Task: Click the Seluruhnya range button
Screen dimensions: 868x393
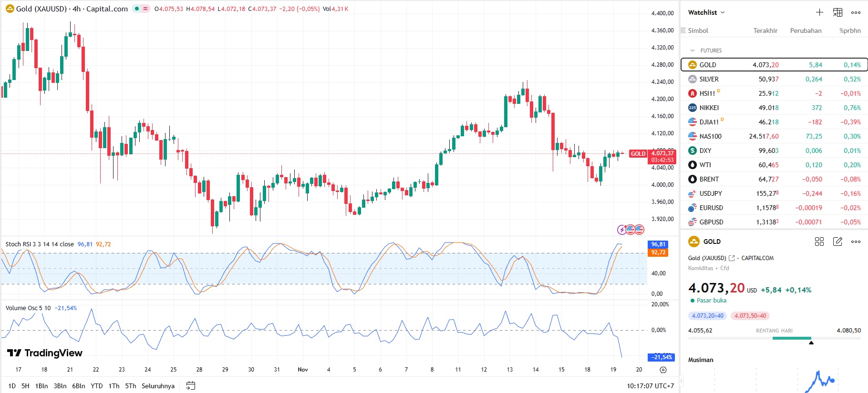Action: click(158, 386)
